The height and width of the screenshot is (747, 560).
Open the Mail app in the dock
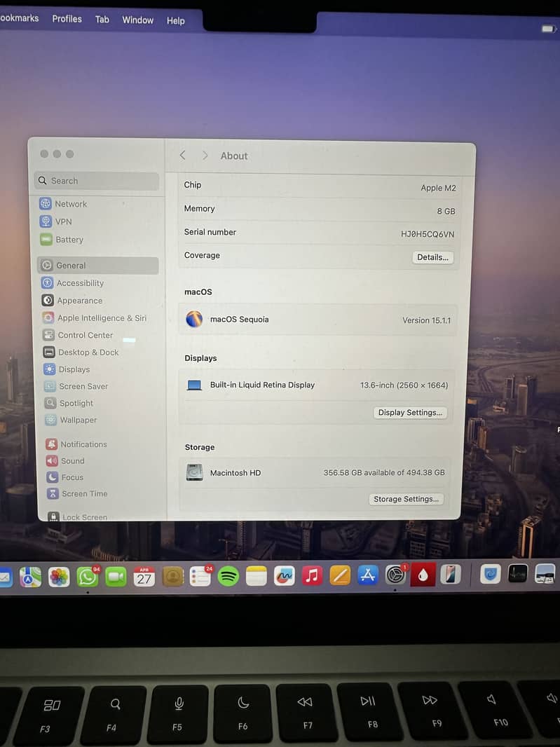click(5, 578)
